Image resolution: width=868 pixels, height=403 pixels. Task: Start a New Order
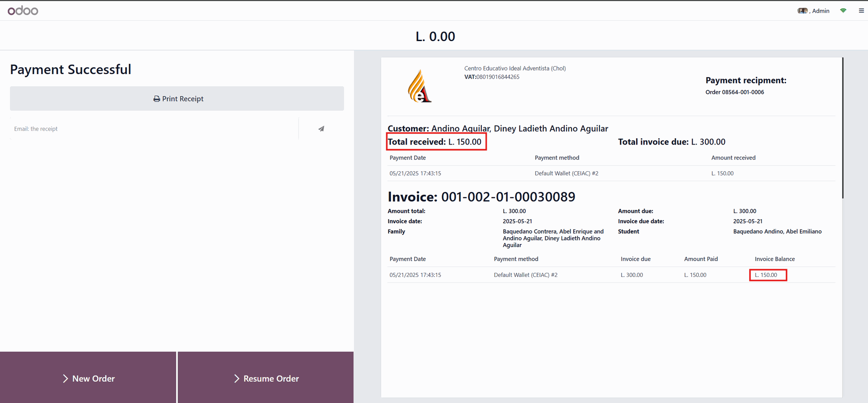[88, 378]
